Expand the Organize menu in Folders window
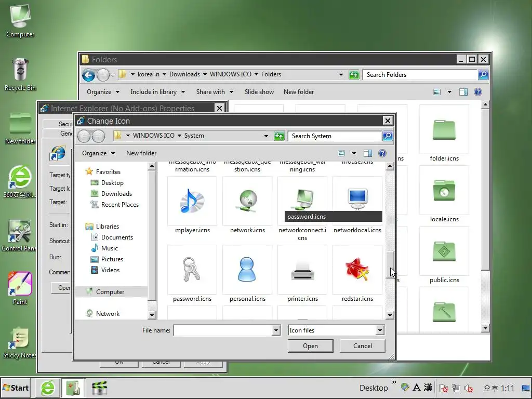Image resolution: width=532 pixels, height=399 pixels. click(103, 92)
